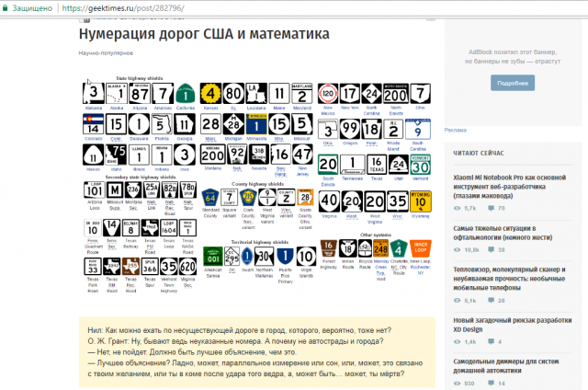Click the State highway shields heading in image
The width and height of the screenshot is (588, 390).
point(139,78)
